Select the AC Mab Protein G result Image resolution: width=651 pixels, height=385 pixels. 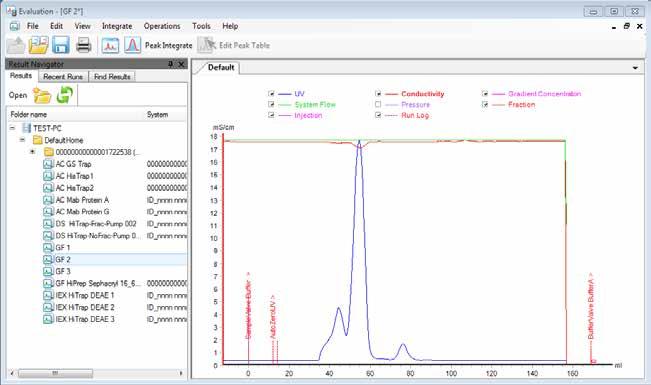82,212
